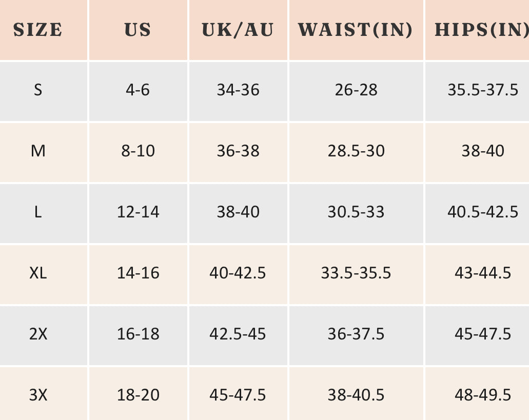
Task: Click the XL size cell
Action: (x=38, y=273)
